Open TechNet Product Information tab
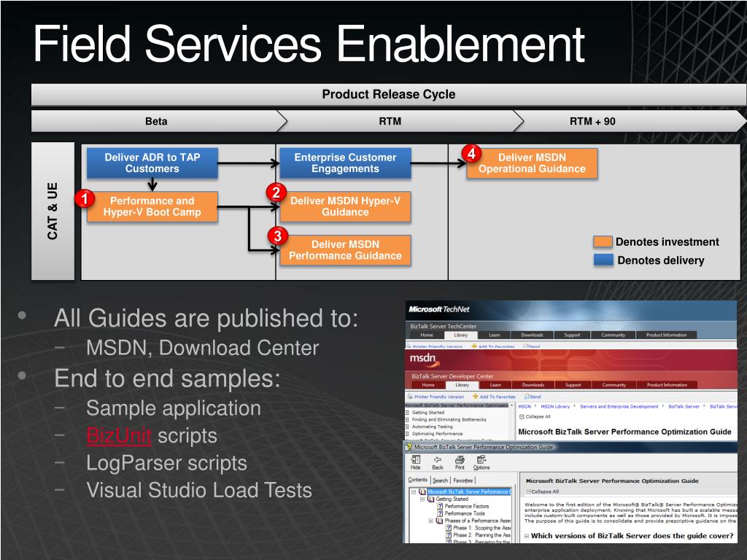Viewport: 747px width, 560px height. 666,335
